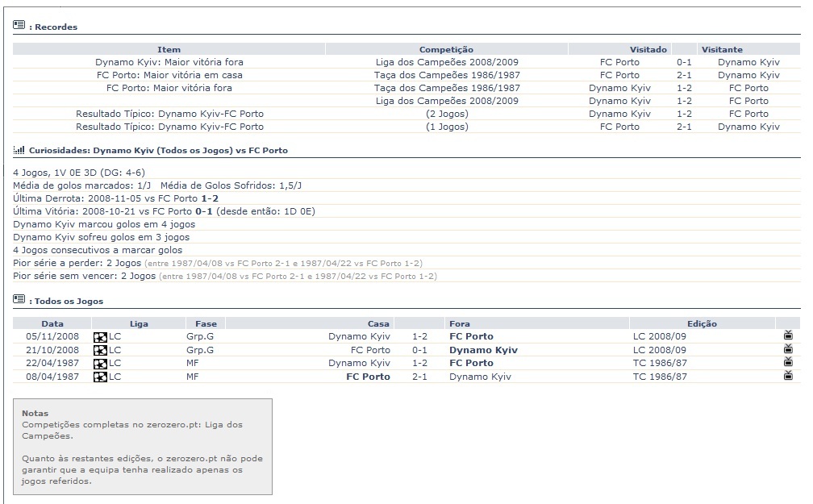Click 'Pior série sem vencer: 2 Jogos' line
The image size is (813, 504).
pyautogui.click(x=225, y=277)
